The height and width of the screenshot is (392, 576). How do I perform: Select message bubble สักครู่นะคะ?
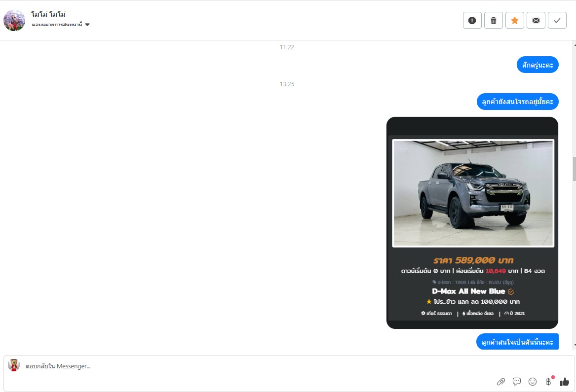coord(538,65)
